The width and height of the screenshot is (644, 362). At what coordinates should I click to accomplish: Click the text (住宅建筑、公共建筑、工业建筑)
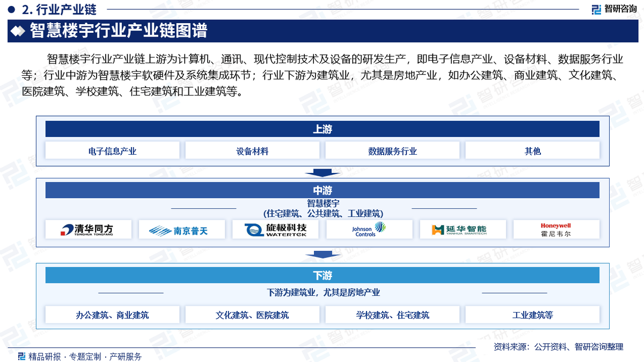pos(323,213)
